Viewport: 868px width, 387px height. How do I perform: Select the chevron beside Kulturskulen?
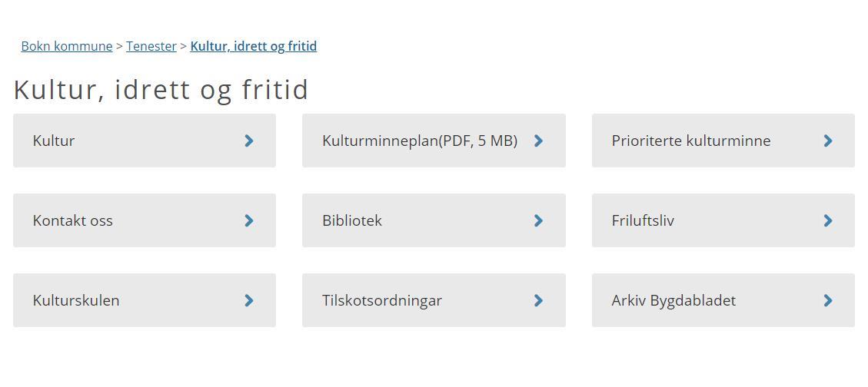point(249,300)
